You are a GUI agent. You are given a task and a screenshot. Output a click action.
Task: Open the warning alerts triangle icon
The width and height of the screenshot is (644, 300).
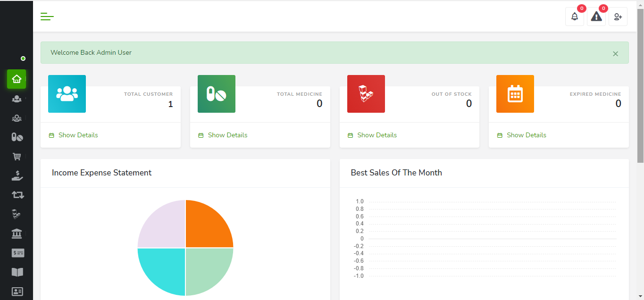click(x=596, y=17)
